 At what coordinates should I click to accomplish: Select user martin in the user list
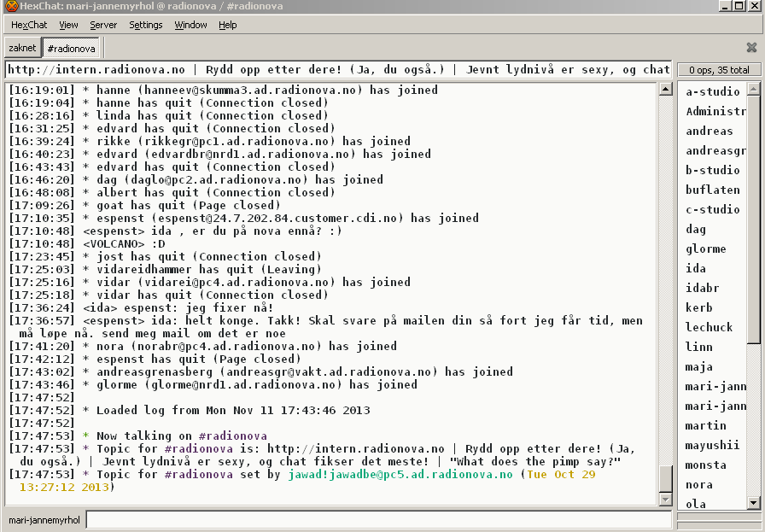pos(713,425)
